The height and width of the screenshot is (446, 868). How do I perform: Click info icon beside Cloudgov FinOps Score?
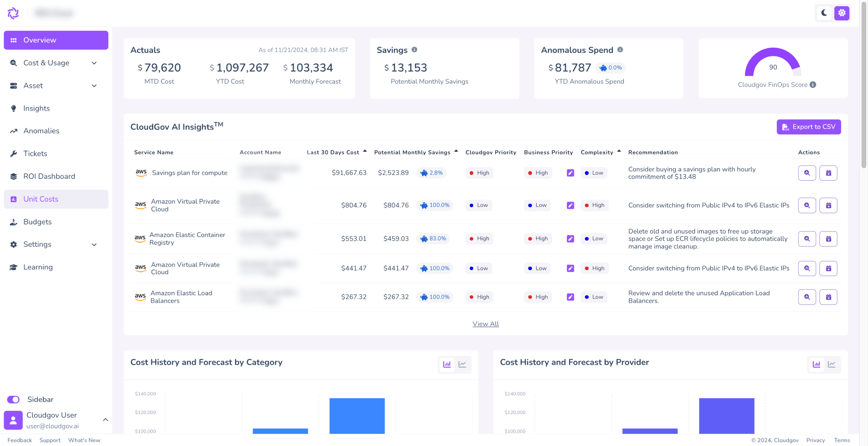coord(813,85)
